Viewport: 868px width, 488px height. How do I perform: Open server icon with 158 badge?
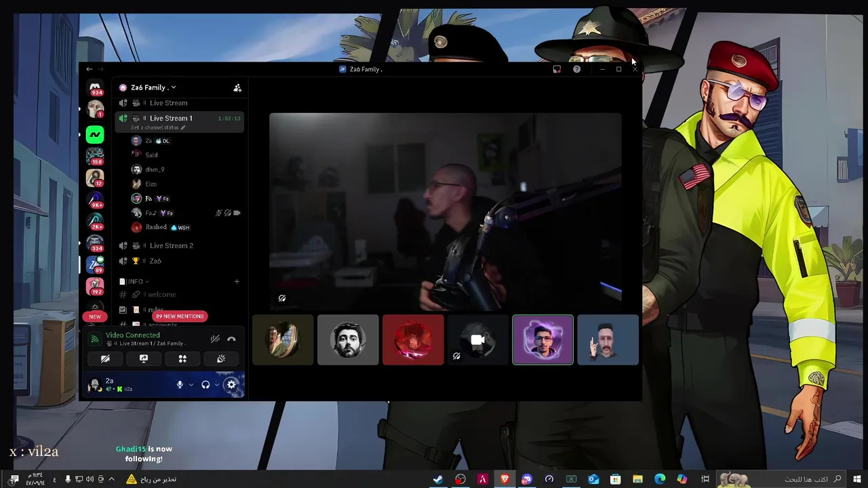tap(95, 156)
